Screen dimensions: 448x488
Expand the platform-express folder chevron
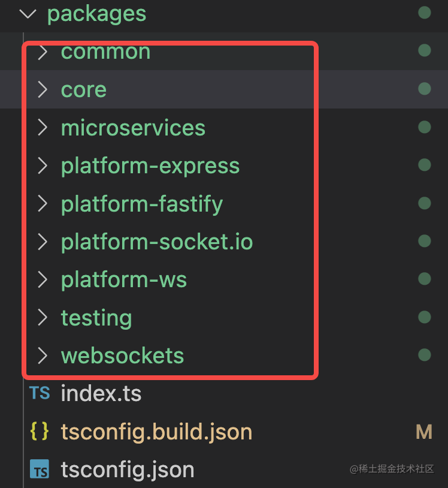43,166
